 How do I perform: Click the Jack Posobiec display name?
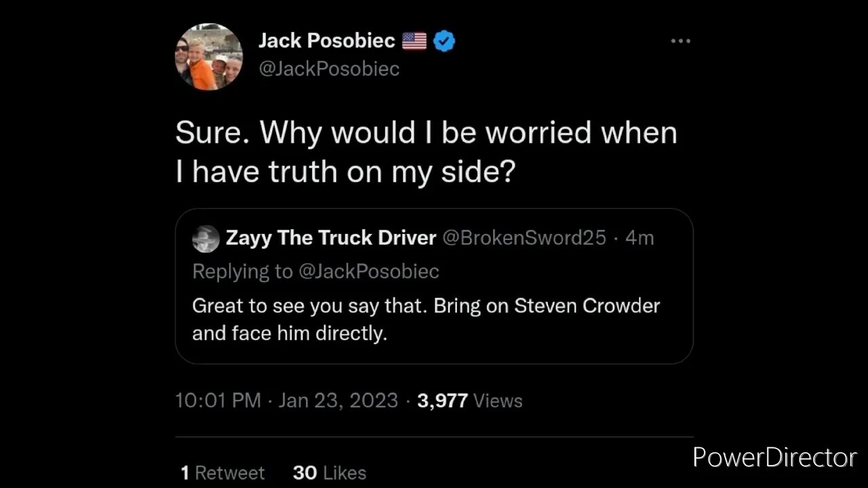point(326,41)
